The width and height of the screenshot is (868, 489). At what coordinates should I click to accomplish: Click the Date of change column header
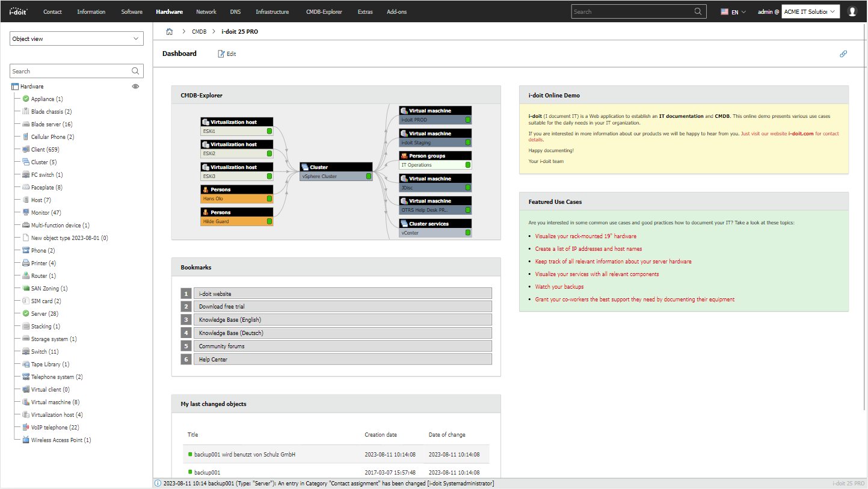(447, 434)
